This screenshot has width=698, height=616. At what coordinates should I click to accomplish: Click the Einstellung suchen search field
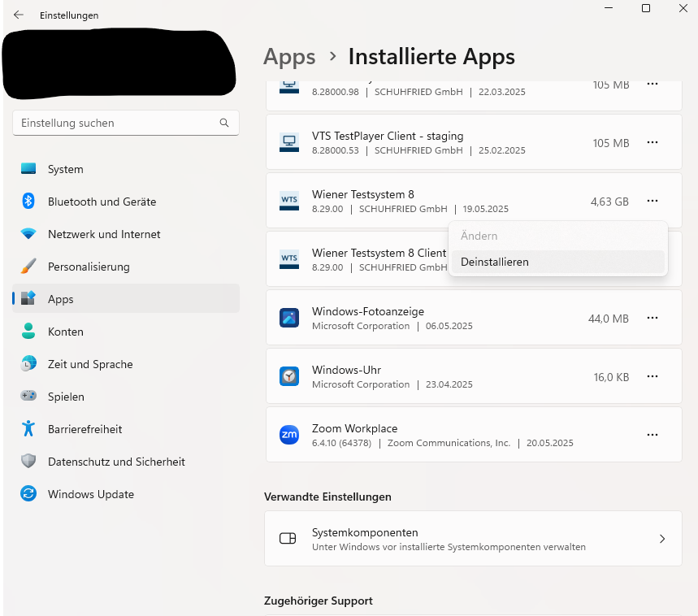118,123
